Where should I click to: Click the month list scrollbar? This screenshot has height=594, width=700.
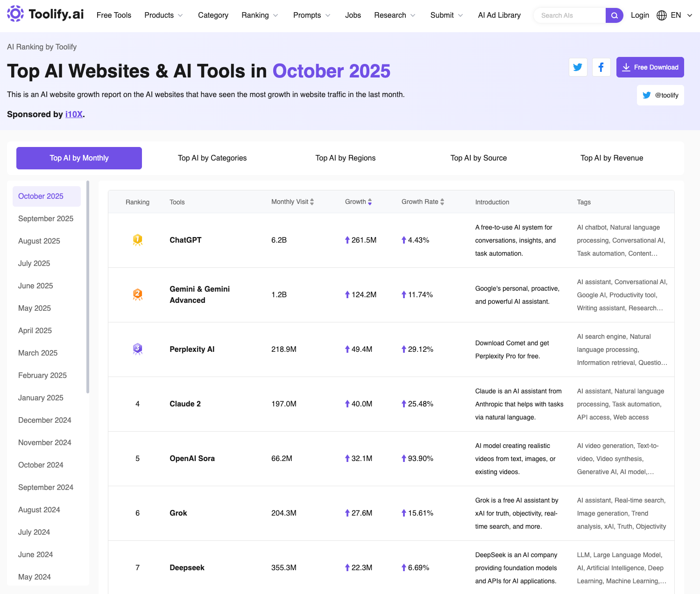[x=88, y=287]
